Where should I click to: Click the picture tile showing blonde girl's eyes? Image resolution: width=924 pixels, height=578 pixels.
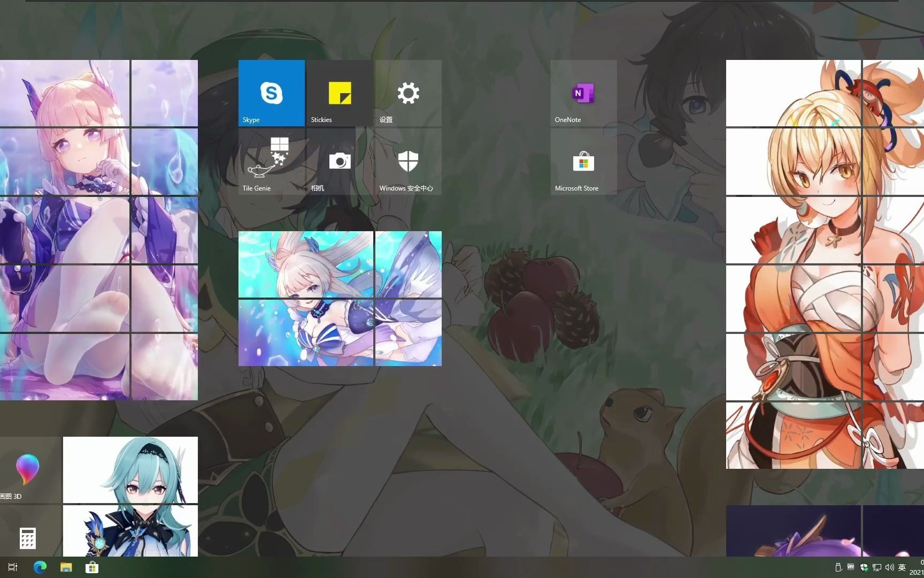pyautogui.click(x=794, y=162)
